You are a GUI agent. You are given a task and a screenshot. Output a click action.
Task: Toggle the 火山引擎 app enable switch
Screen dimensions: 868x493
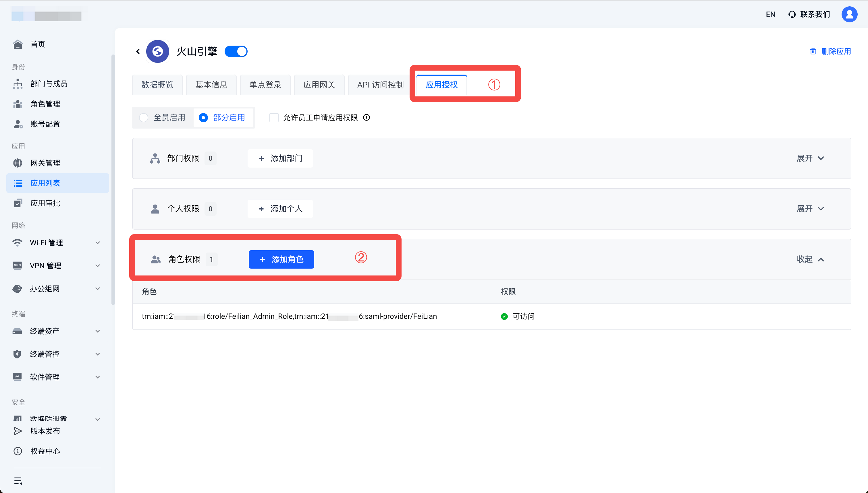point(236,51)
